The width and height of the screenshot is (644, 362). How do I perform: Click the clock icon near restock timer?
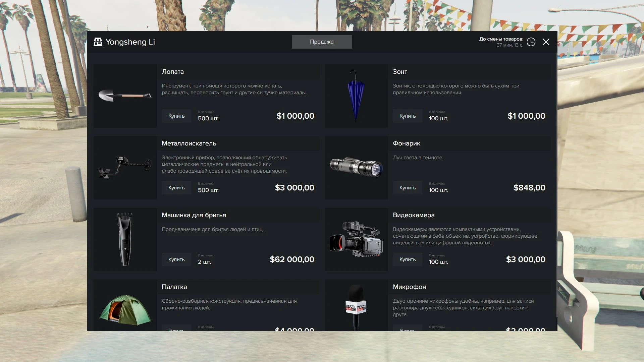tap(531, 42)
